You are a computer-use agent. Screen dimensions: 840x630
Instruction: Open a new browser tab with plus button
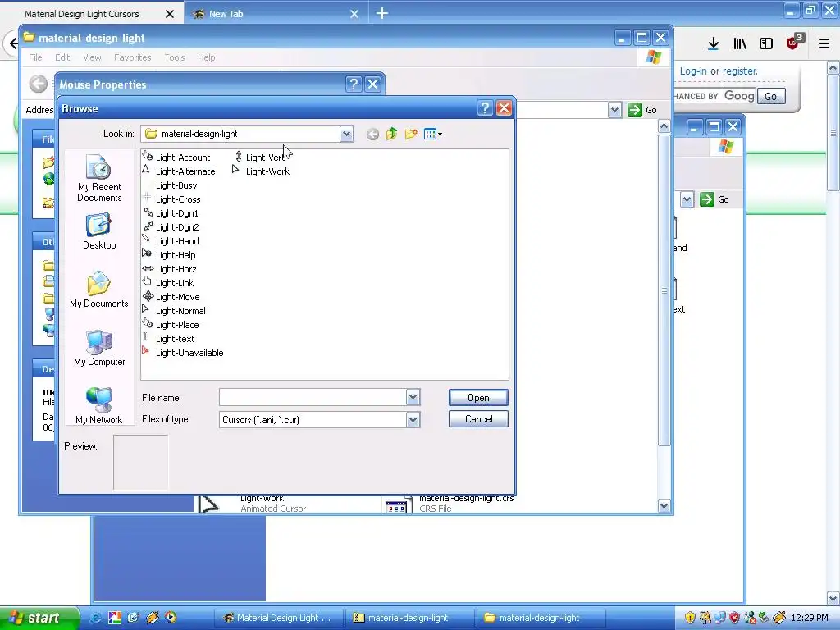[x=382, y=13]
